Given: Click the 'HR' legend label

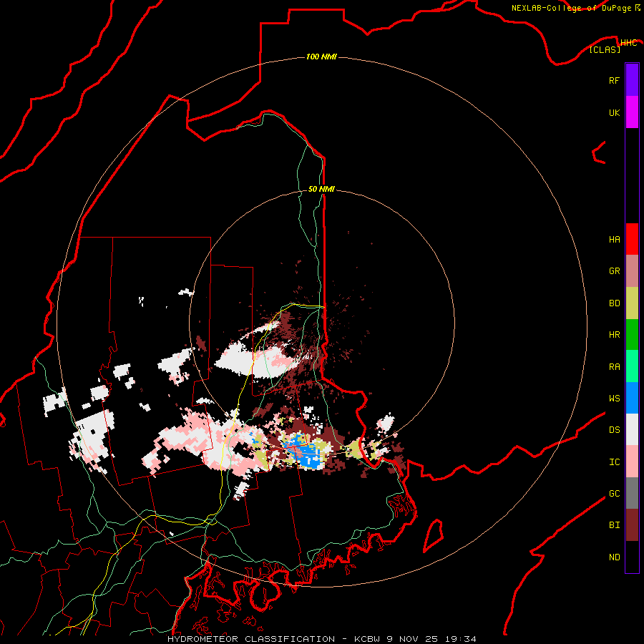Looking at the screenshot, I should pos(614,335).
